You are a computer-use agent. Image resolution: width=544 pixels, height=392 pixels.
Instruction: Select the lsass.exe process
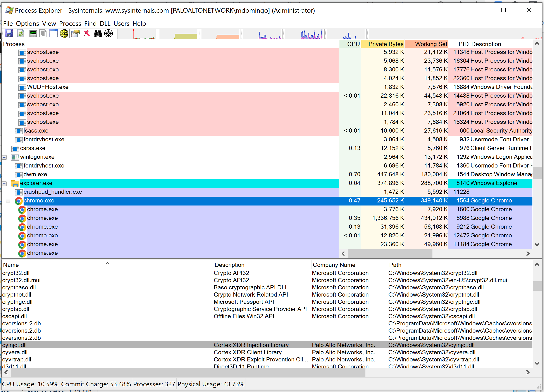point(36,131)
